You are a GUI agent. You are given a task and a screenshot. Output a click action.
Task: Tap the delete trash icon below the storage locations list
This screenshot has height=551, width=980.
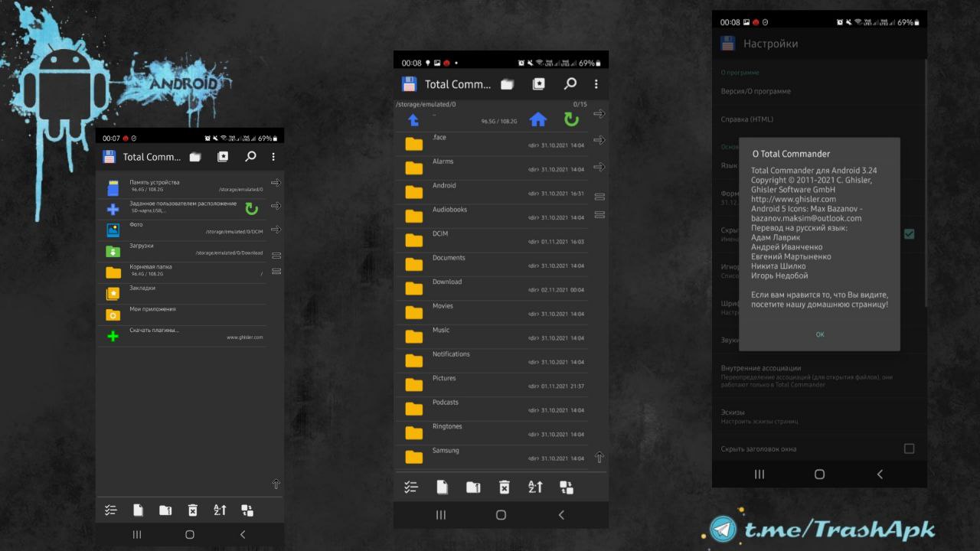click(193, 510)
